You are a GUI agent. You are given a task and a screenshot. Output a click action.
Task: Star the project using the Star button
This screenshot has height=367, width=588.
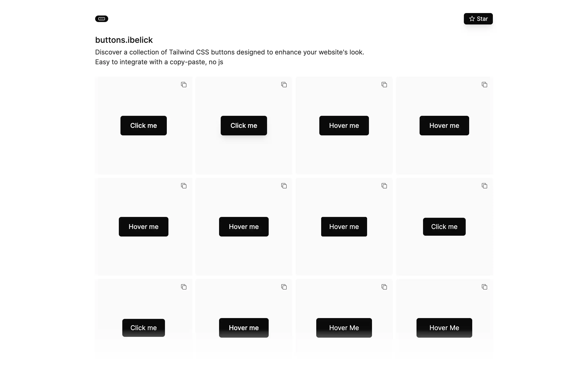[x=478, y=19]
